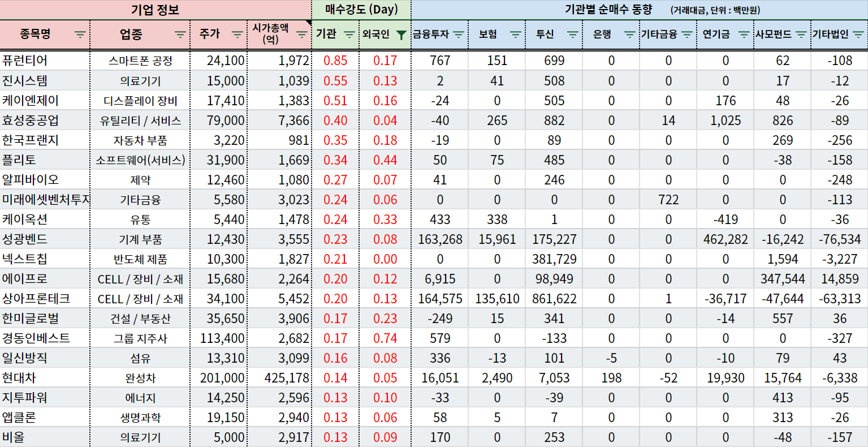Screen dimensions: 868x447
Task: Select 보험 value 135,610
Action: pyautogui.click(x=497, y=298)
